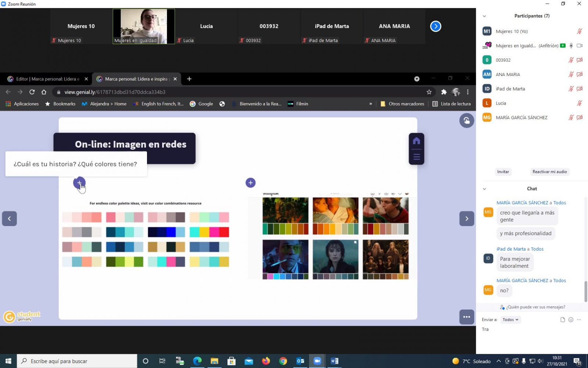Open more chat options in Zoom
The image size is (588, 368).
click(579, 319)
